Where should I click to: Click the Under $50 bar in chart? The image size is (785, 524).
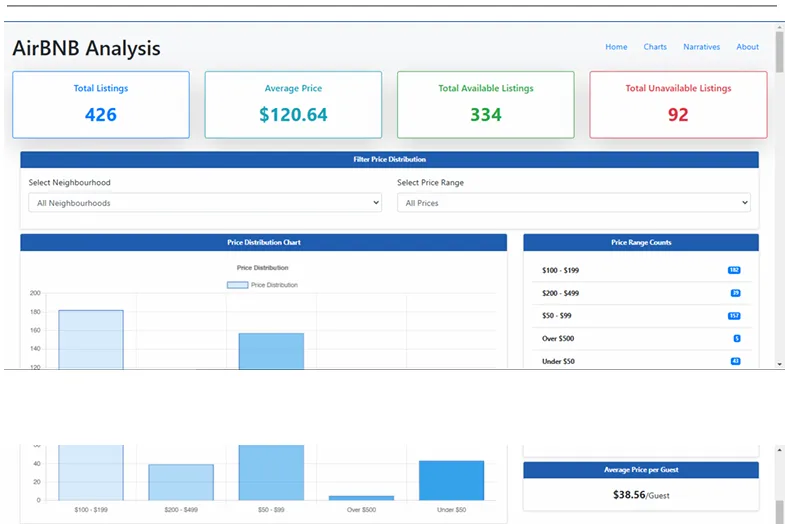[451, 480]
